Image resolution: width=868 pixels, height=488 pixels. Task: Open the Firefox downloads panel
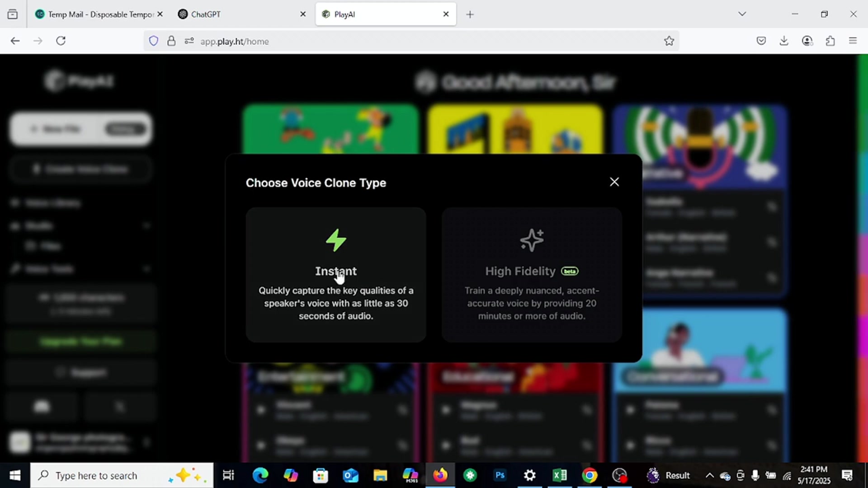pyautogui.click(x=784, y=41)
